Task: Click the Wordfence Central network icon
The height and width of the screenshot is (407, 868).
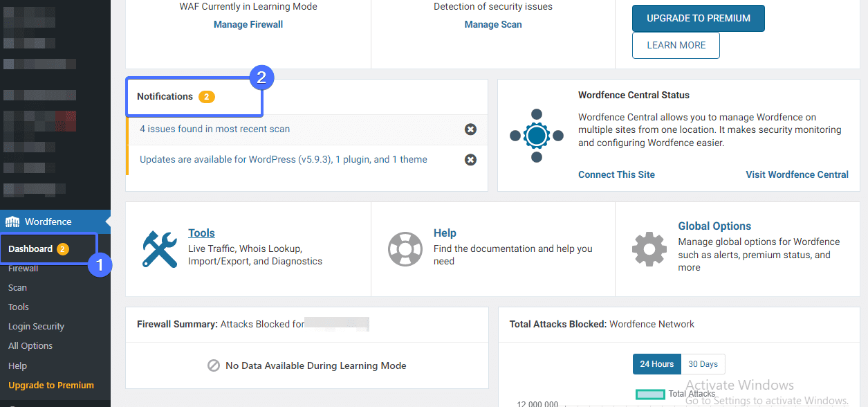Action: click(x=536, y=136)
